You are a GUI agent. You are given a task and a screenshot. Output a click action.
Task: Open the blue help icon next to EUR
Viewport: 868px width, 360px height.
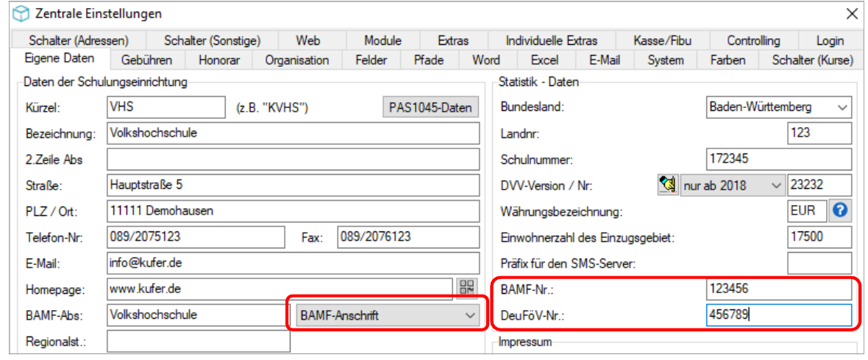pyautogui.click(x=841, y=211)
